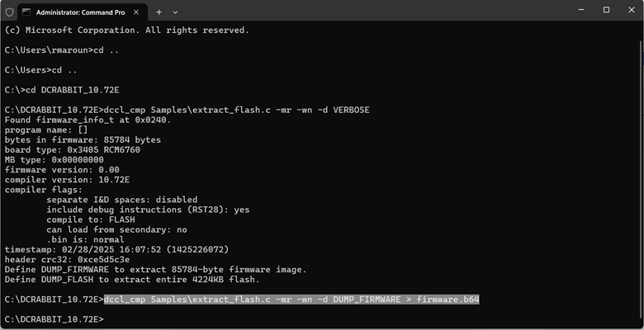Click the 'Define DUMP_FLASH to extract' line
The image size is (644, 330).
tap(132, 280)
